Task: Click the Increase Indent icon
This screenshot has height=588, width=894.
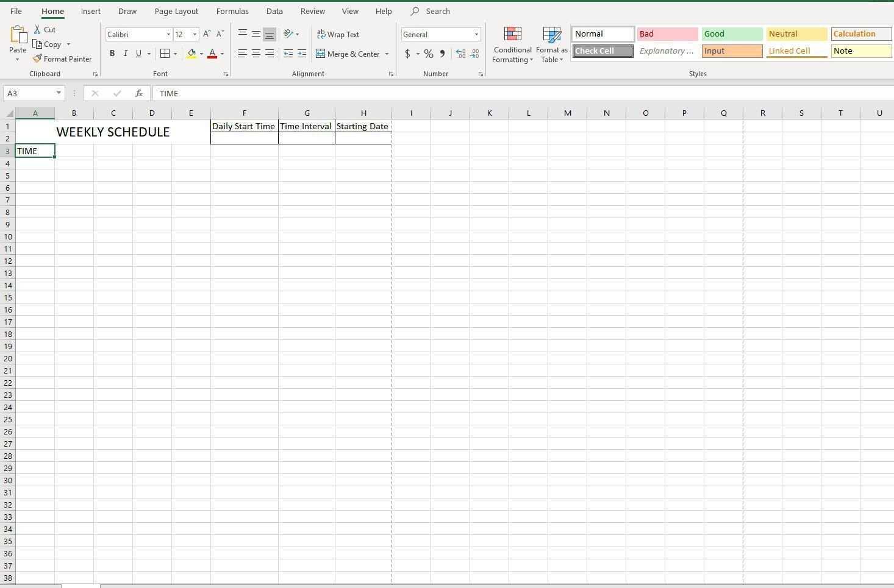Action: click(302, 54)
